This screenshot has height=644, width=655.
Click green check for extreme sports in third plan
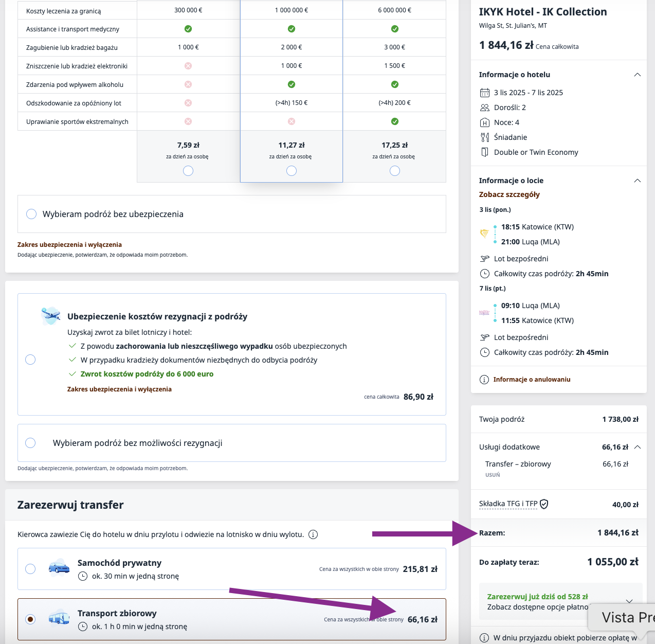(x=395, y=121)
